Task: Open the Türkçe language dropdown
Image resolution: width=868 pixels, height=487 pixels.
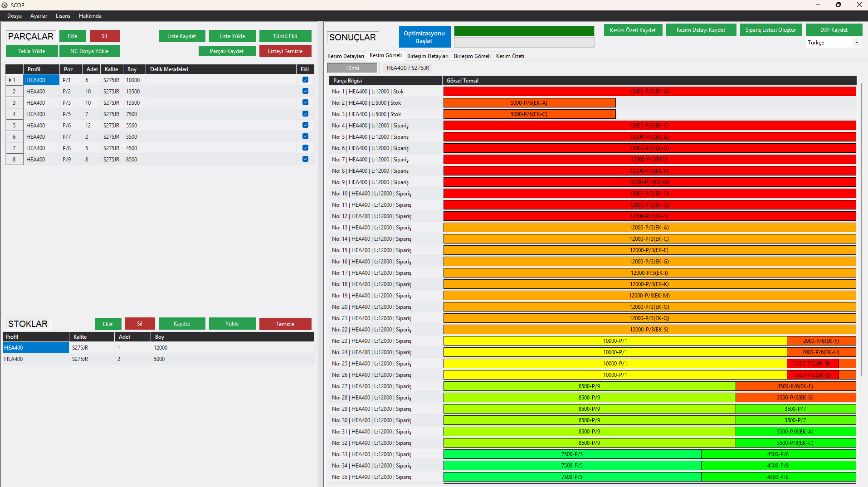Action: tap(856, 43)
